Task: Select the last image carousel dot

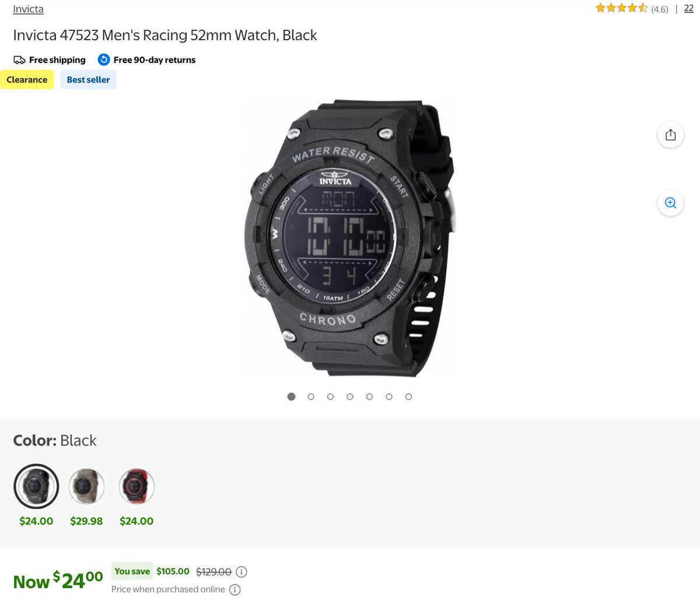Action: (x=408, y=397)
